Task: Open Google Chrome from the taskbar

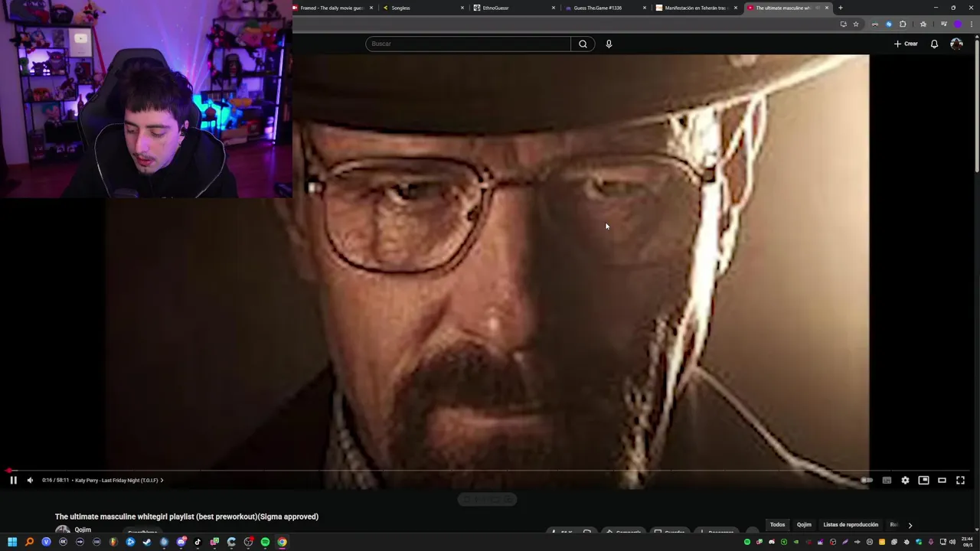Action: (x=282, y=542)
